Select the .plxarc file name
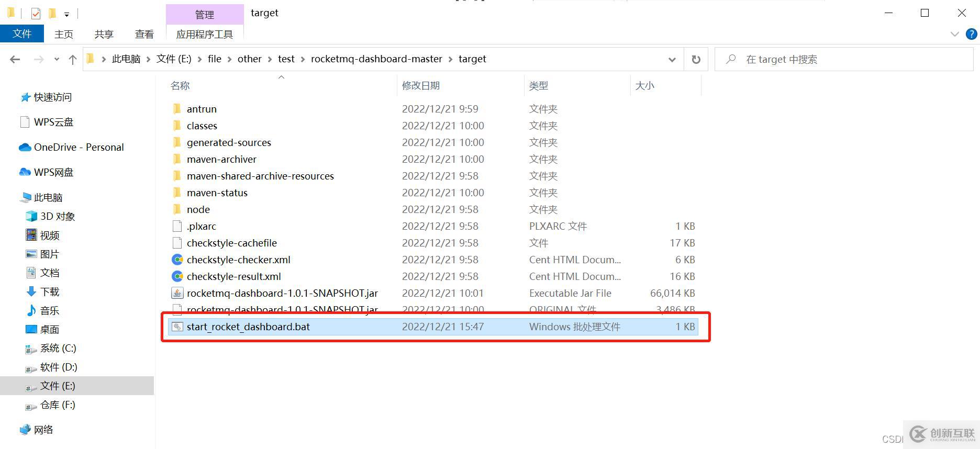980x449 pixels. point(202,226)
